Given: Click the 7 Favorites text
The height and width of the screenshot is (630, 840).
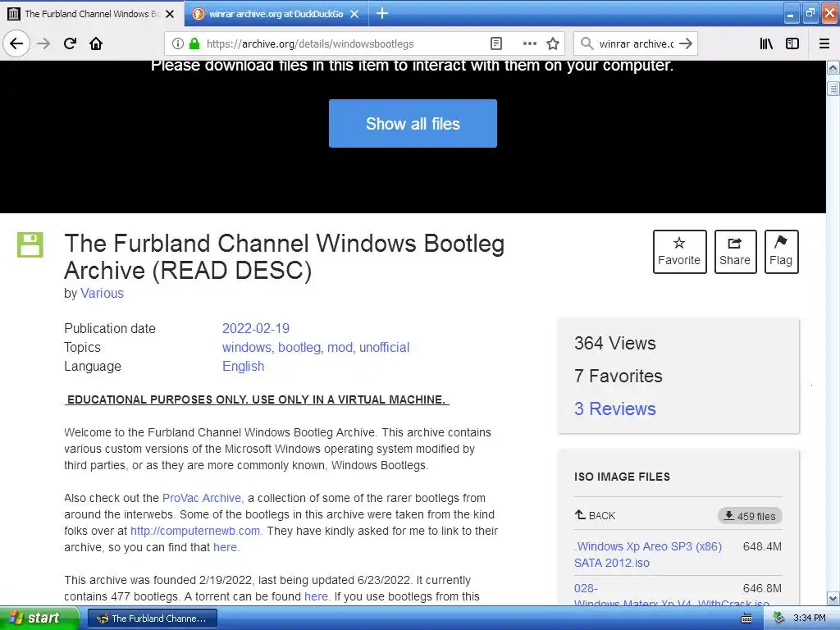Looking at the screenshot, I should click(619, 376).
